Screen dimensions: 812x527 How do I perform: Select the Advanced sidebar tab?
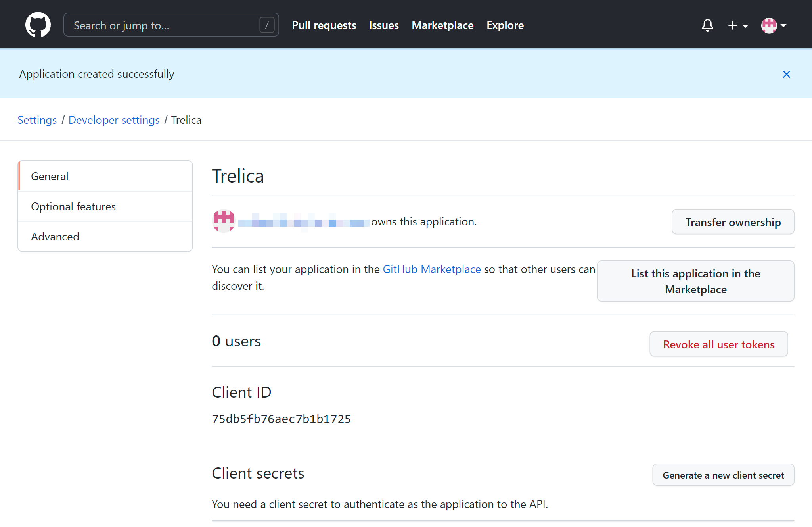click(105, 237)
